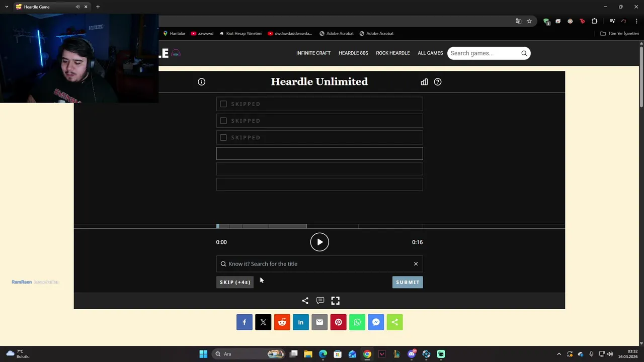This screenshot has width=644, height=362.
Task: Show hidden system tray icons
Action: point(558,354)
